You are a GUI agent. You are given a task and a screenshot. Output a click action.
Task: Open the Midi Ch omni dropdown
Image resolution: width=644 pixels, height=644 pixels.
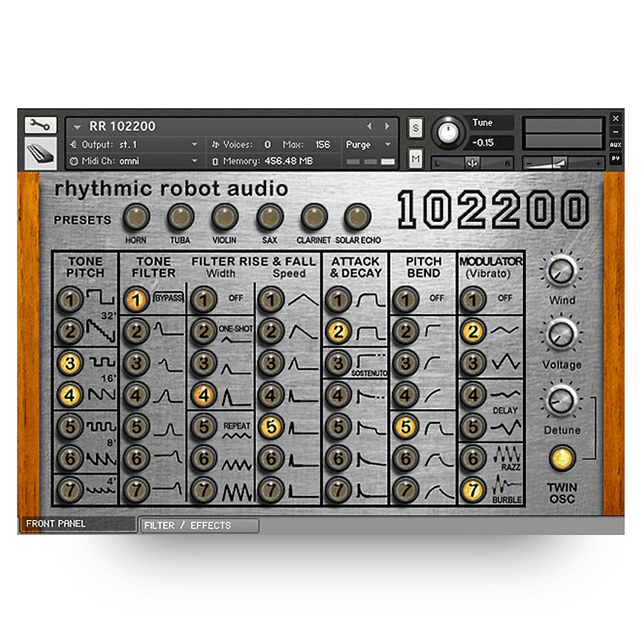coord(134,161)
